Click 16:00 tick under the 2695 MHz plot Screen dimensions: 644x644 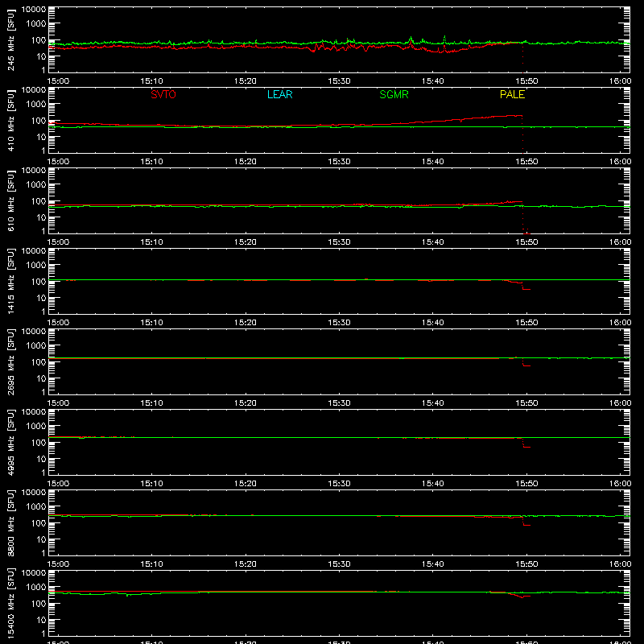coord(620,403)
